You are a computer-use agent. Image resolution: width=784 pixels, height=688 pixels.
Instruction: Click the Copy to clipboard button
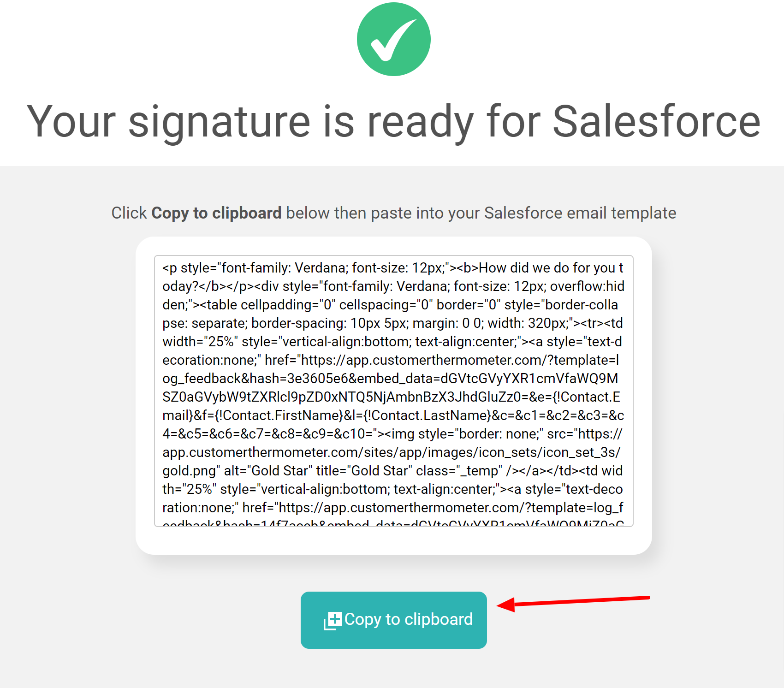(x=393, y=620)
